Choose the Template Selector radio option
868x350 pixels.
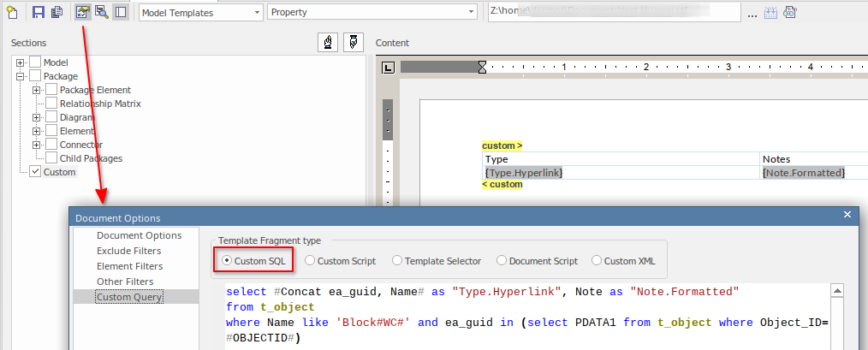(397, 261)
